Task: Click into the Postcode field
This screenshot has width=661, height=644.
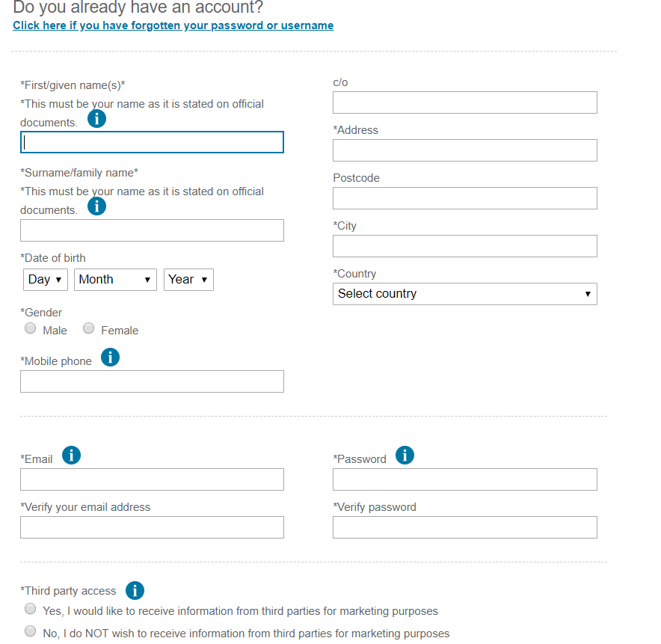Action: point(464,198)
